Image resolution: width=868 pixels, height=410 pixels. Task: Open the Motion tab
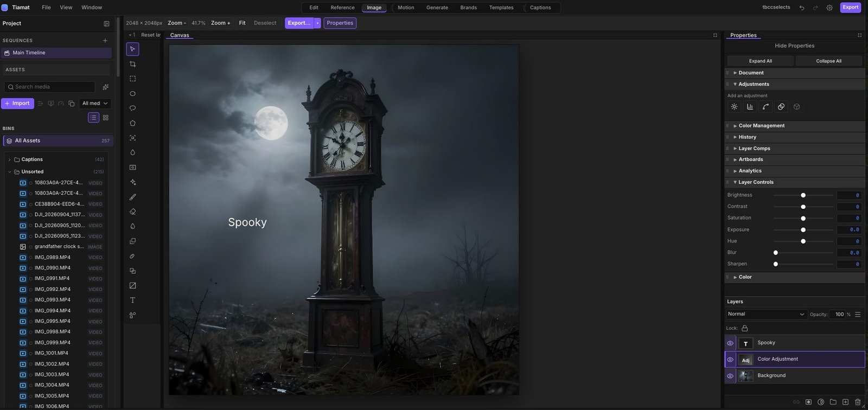click(x=406, y=8)
